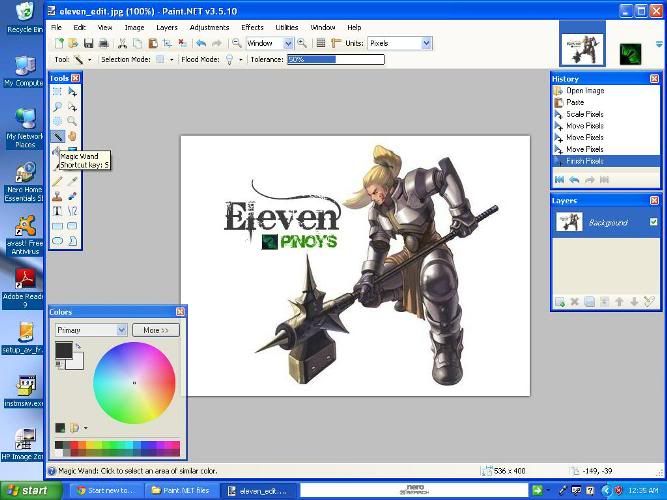Click the Tolerance slider bar
The height and width of the screenshot is (500, 667).
point(336,60)
